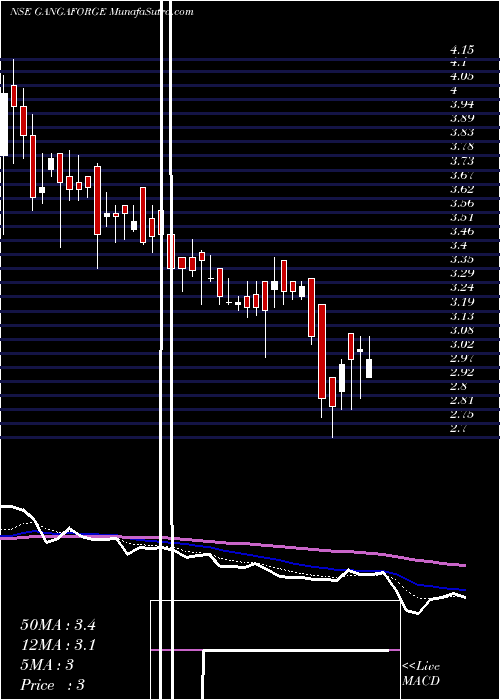Click the 3.13 price axis label
The height and width of the screenshot is (700, 500).
[x=462, y=316]
